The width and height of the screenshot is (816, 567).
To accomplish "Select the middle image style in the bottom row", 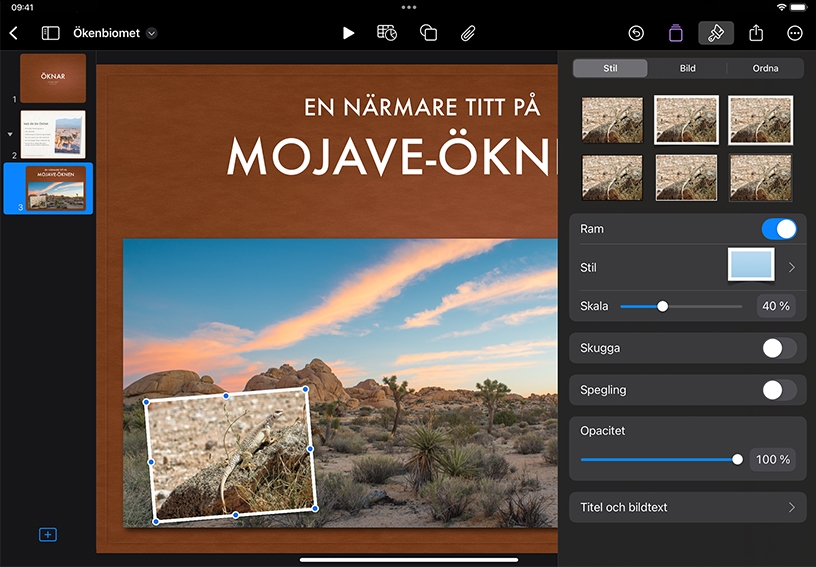I will click(x=686, y=177).
